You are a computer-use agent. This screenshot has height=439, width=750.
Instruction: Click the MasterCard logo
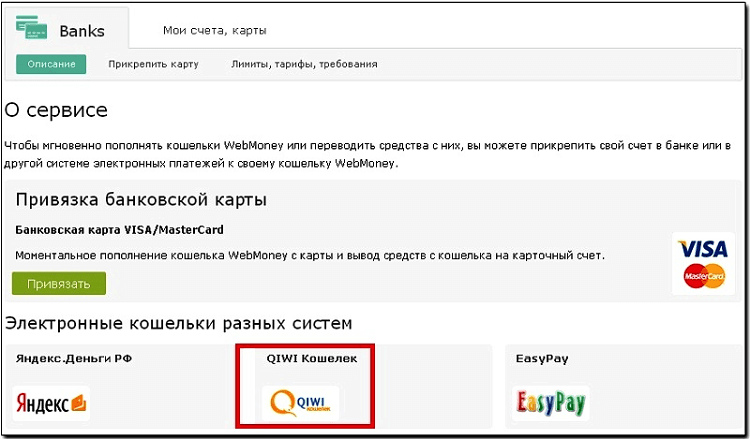click(704, 276)
